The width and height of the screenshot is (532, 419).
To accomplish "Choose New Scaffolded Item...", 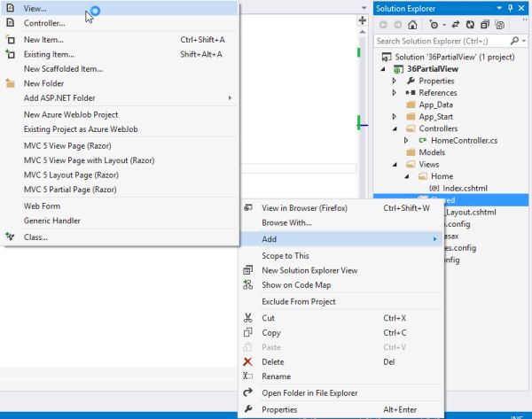I will point(120,69).
